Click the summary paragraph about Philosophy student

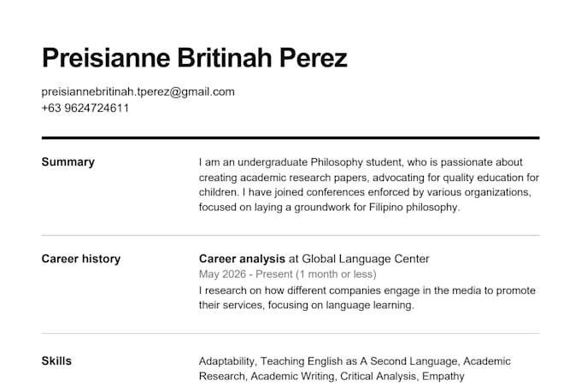(x=369, y=184)
